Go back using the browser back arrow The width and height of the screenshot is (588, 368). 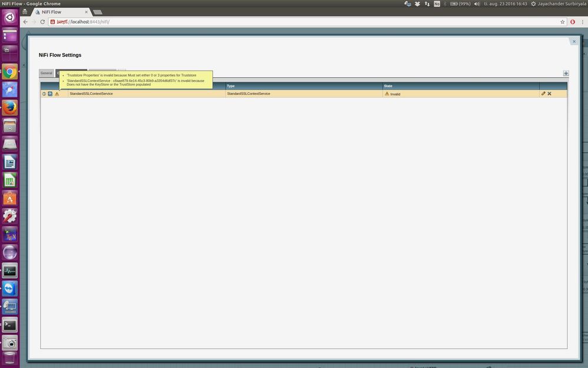[25, 22]
